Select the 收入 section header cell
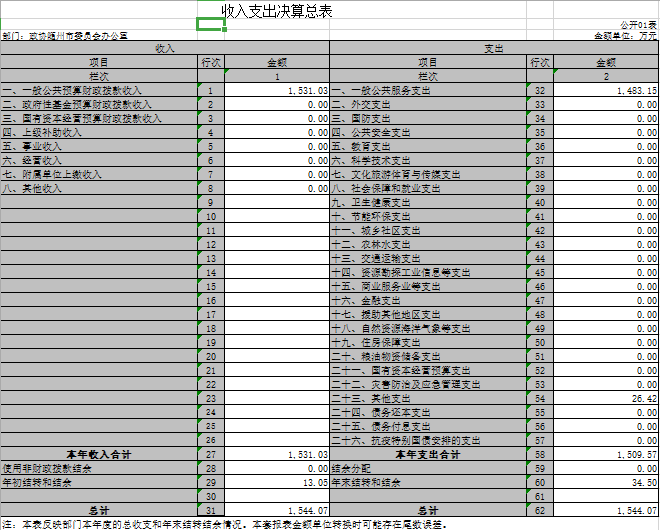The image size is (660, 530). (x=164, y=48)
